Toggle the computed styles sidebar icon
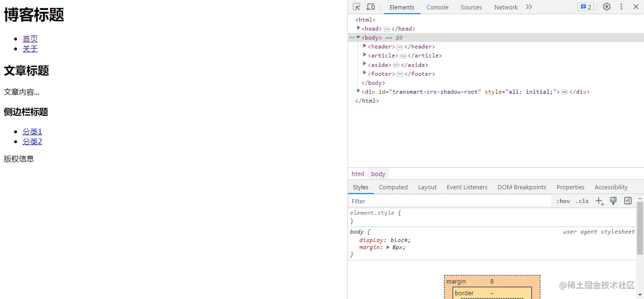Image resolution: width=644 pixels, height=299 pixels. point(628,201)
